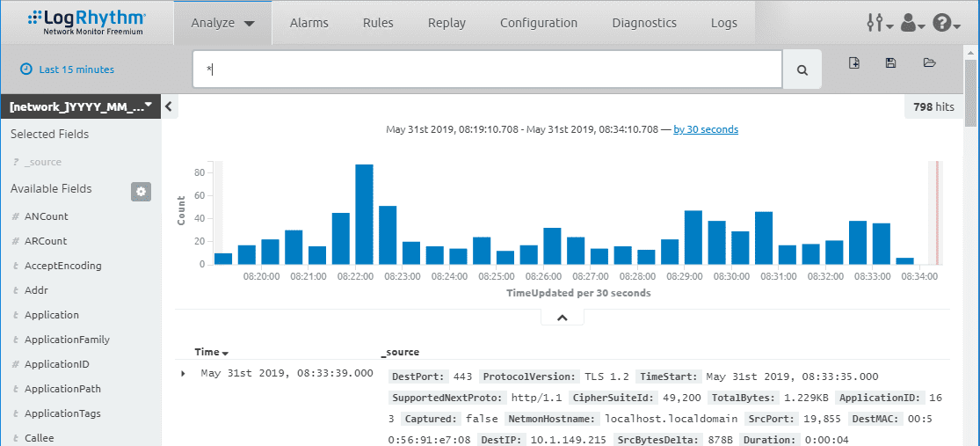Click the 'by 30 seconds' interval link

[x=706, y=129]
